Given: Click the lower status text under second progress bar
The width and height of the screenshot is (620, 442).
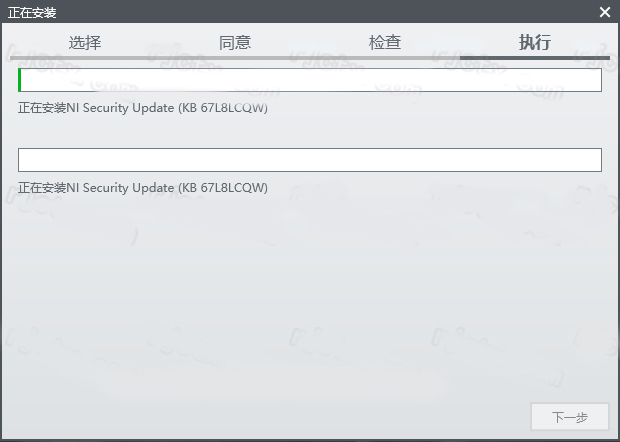Looking at the screenshot, I should point(142,187).
